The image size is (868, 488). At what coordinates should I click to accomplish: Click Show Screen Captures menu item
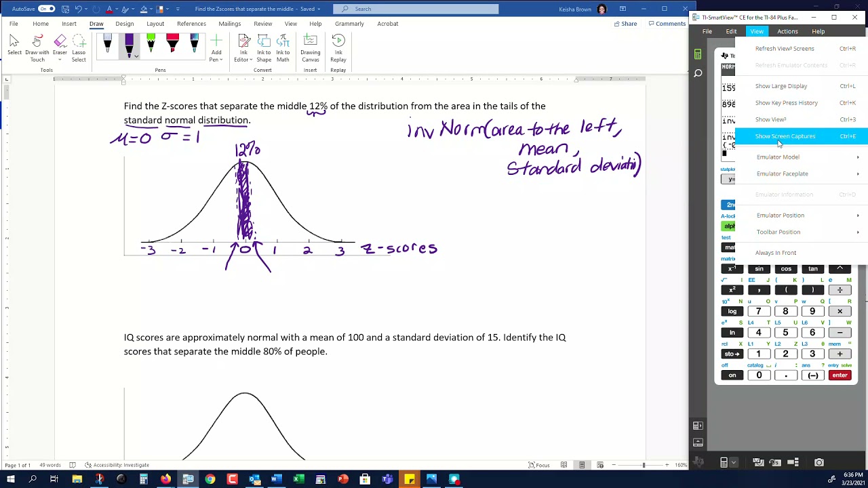(x=802, y=136)
